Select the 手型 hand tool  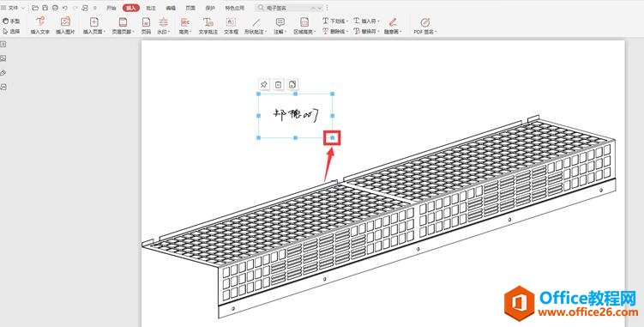[x=11, y=21]
